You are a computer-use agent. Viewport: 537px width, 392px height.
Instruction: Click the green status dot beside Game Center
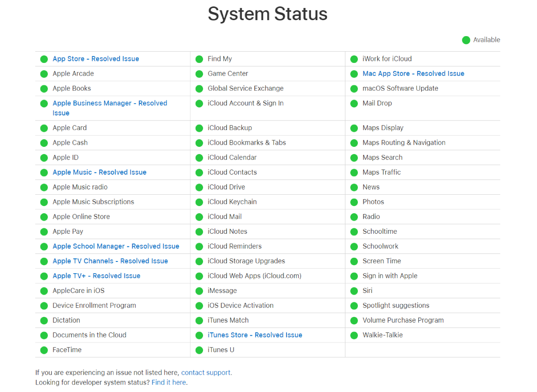pyautogui.click(x=199, y=74)
